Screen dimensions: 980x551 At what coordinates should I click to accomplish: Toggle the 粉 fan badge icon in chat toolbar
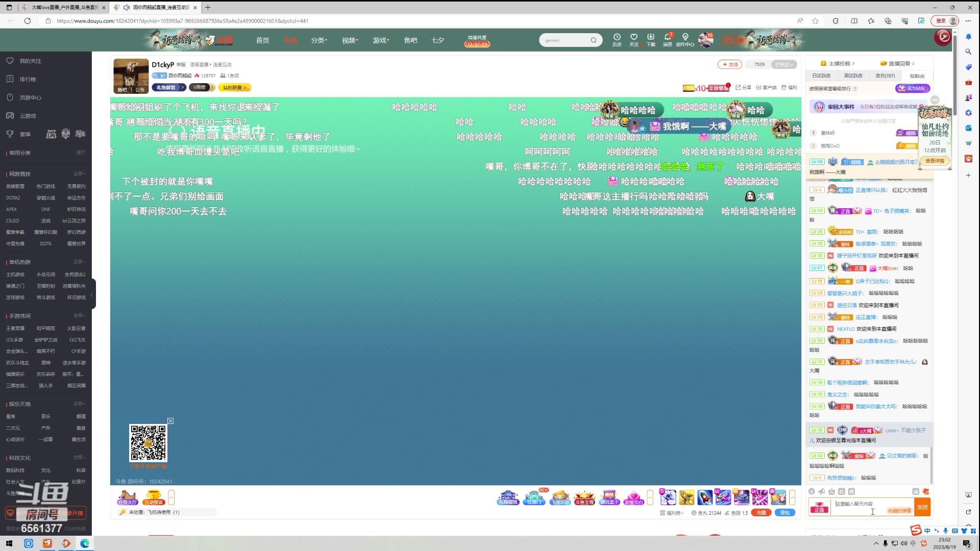[842, 491]
